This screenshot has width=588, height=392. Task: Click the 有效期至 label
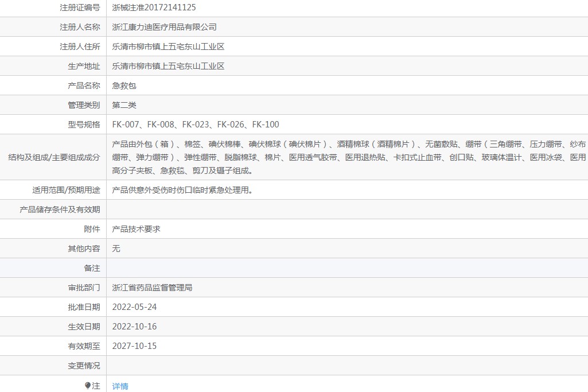[x=84, y=346]
